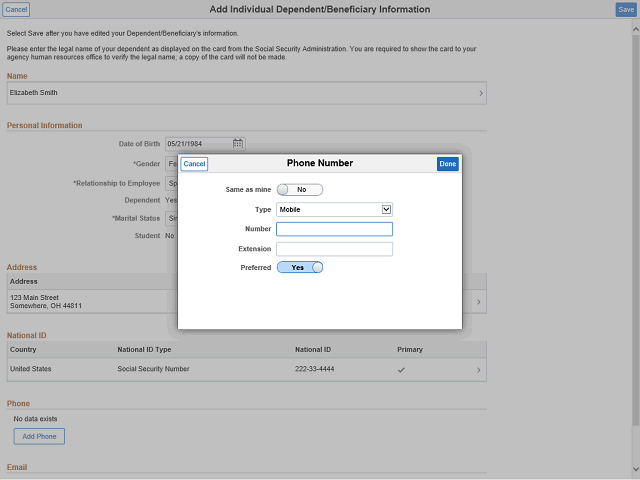
Task: Open the Social Security Number row chevron
Action: tap(478, 370)
